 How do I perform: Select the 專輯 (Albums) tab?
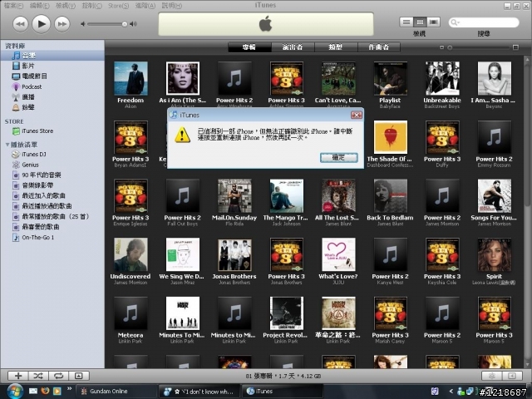(249, 47)
